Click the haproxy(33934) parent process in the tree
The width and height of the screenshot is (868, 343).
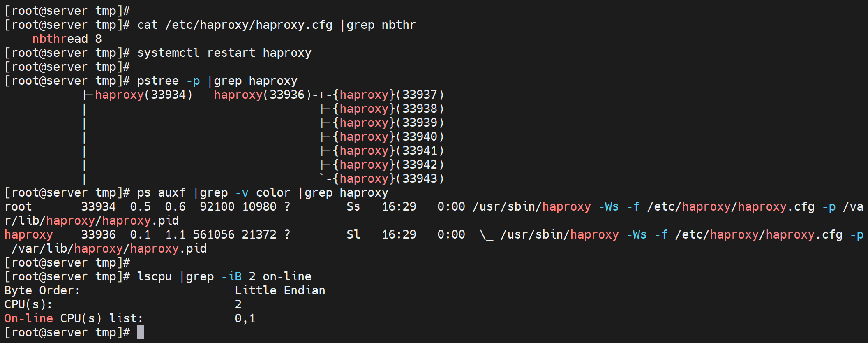pos(144,95)
